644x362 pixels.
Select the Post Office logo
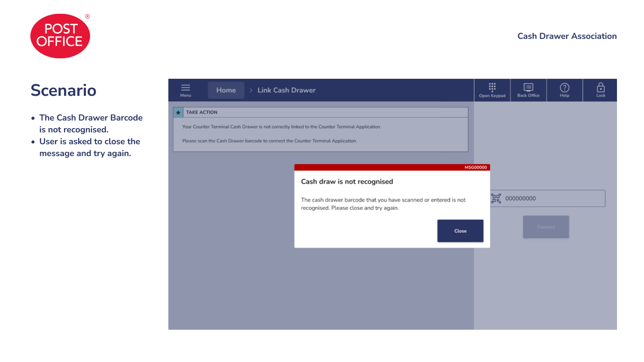(60, 36)
